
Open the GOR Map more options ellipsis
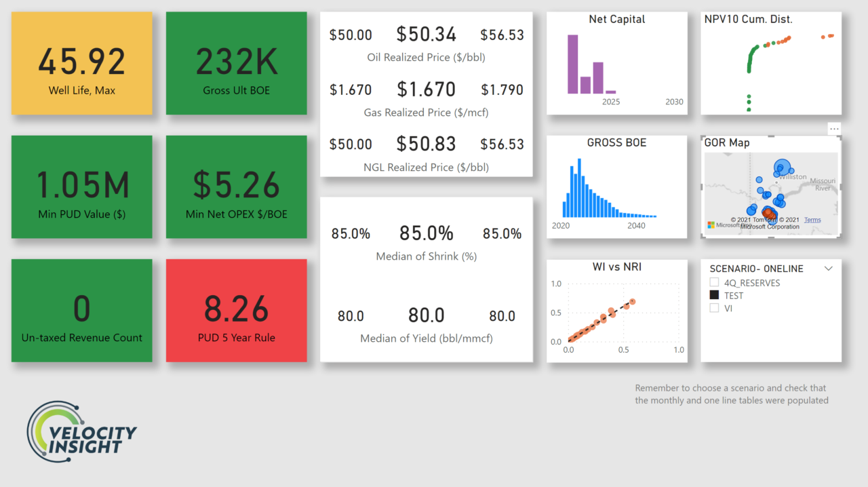point(834,129)
